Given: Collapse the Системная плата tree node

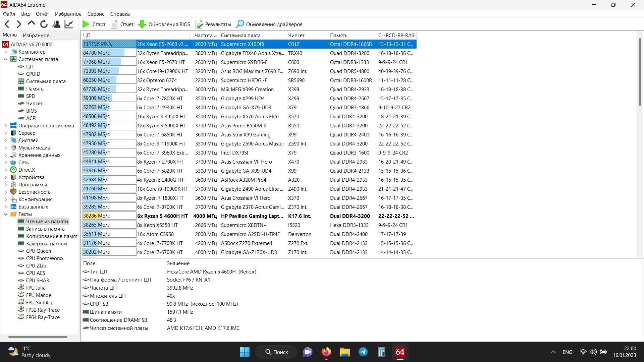Looking at the screenshot, I should point(6,59).
